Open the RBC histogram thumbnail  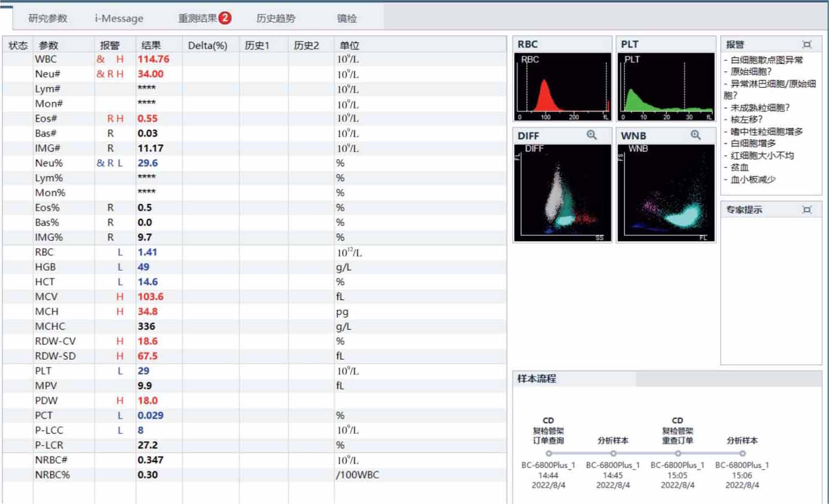point(562,87)
